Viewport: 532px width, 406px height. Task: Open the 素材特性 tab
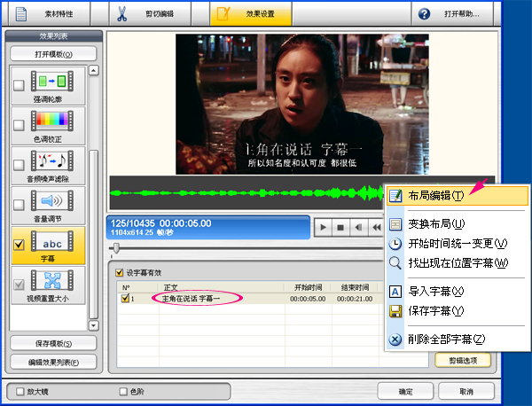(x=49, y=13)
